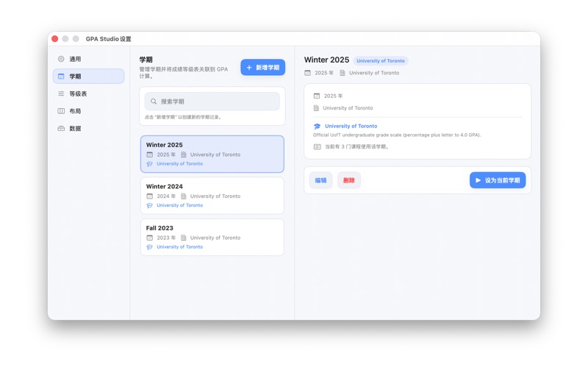The image size is (588, 368).
Task: Click the play icon in 设为当前学期 button
Action: (x=478, y=180)
